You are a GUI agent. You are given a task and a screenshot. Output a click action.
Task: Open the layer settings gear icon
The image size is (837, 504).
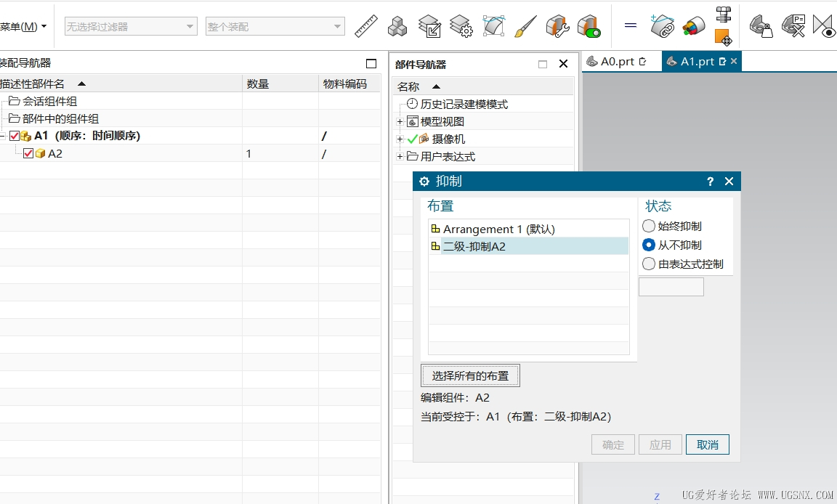pyautogui.click(x=461, y=26)
